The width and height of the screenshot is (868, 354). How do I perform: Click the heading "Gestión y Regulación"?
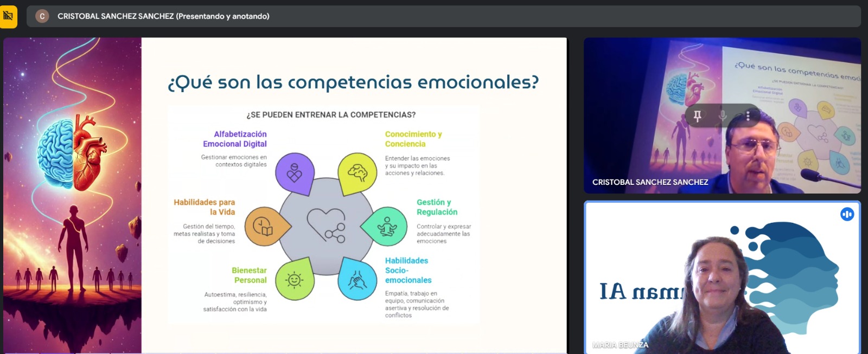click(x=437, y=207)
